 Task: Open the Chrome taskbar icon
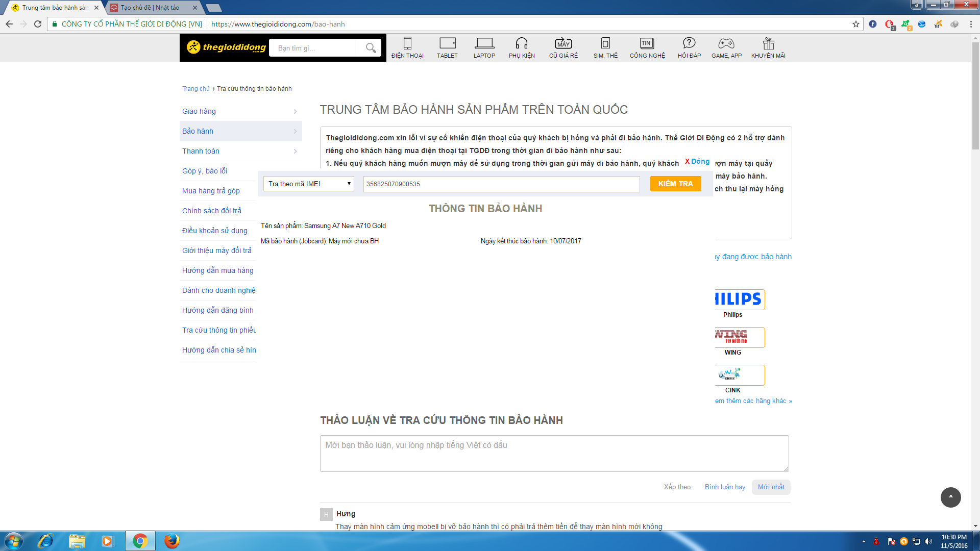coord(140,541)
